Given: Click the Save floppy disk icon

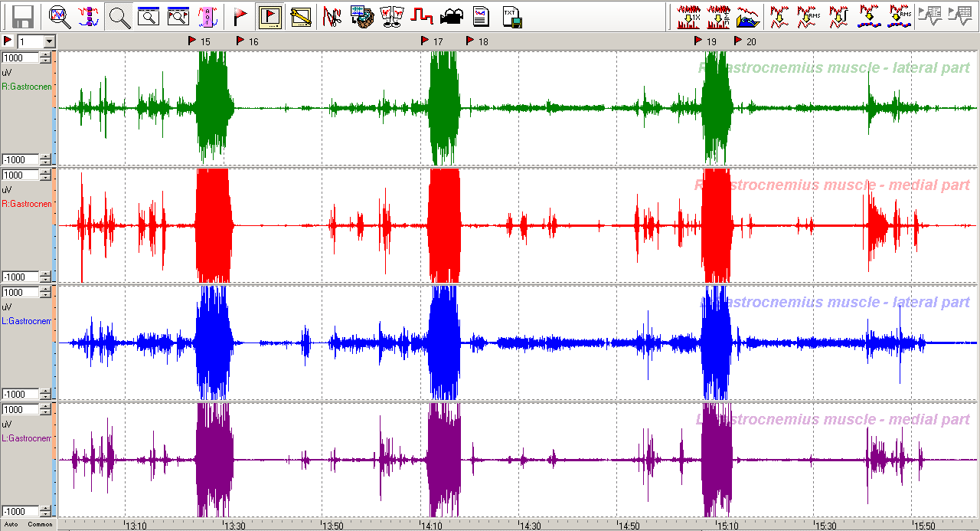Looking at the screenshot, I should click(23, 16).
